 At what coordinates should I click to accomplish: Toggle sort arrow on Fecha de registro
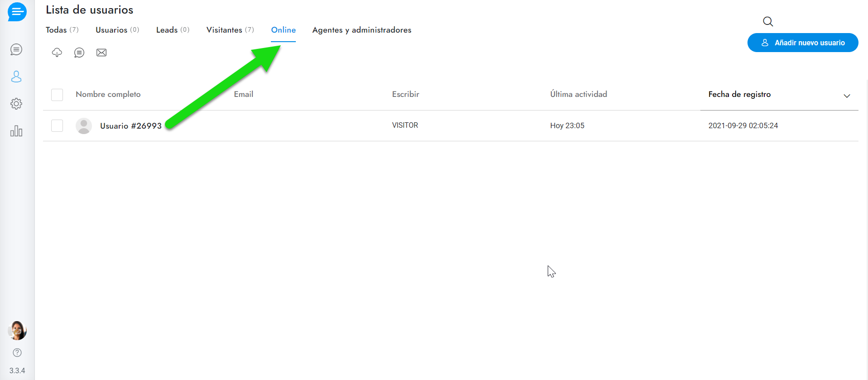[x=847, y=96]
